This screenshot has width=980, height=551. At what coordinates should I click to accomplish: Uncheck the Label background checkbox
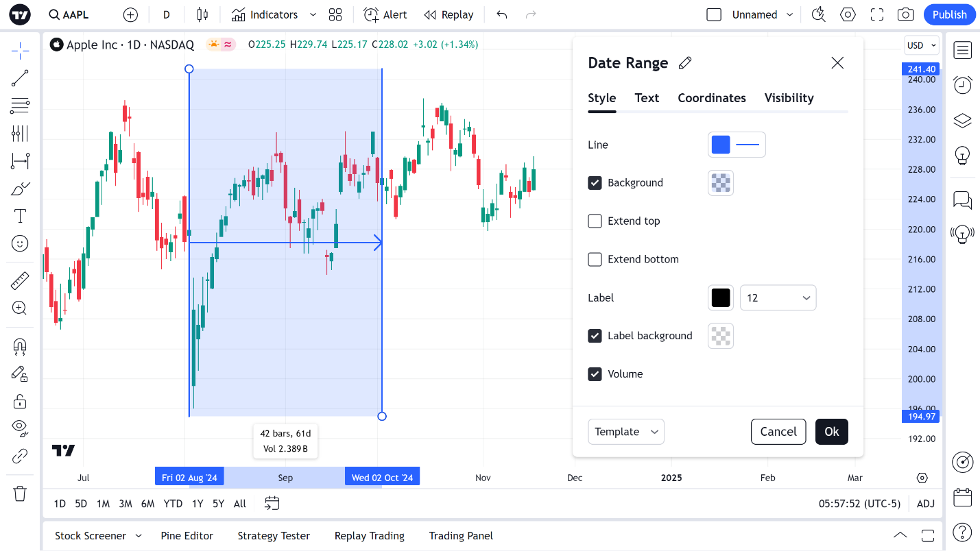tap(595, 336)
